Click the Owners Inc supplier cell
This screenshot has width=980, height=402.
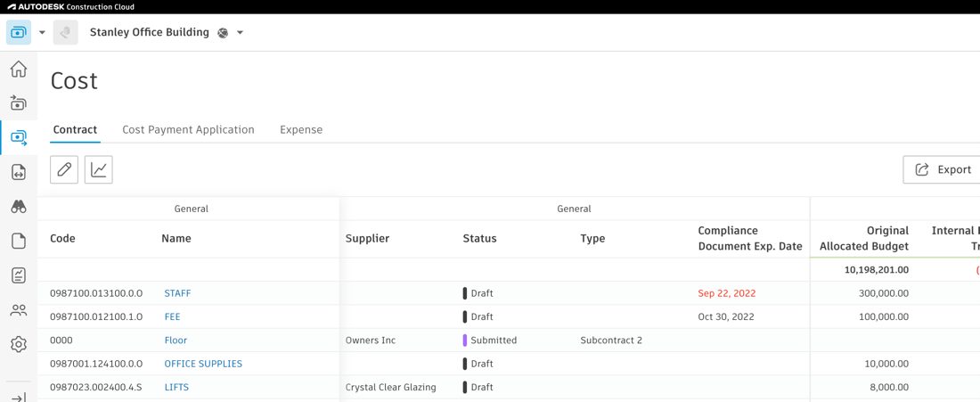[x=371, y=340]
